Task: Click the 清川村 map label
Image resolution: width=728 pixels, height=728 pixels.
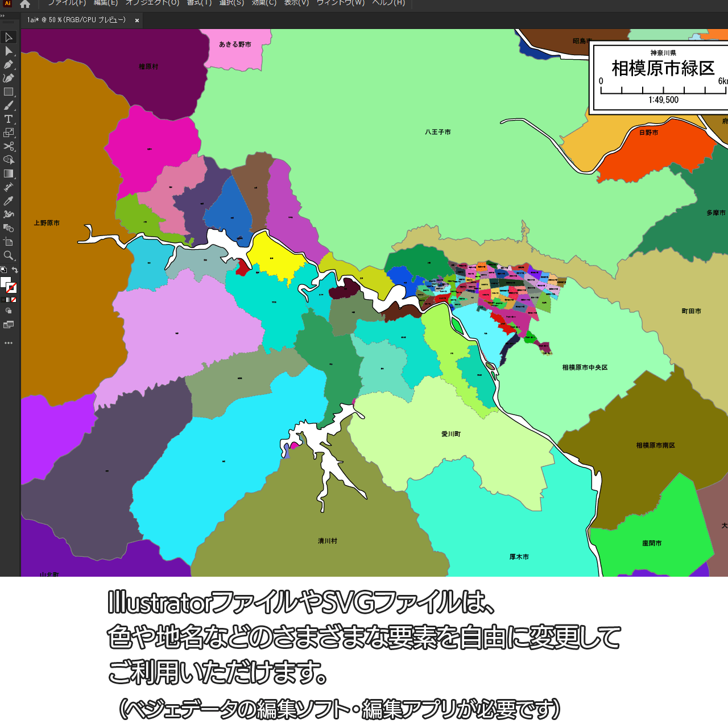Action: 328,541
